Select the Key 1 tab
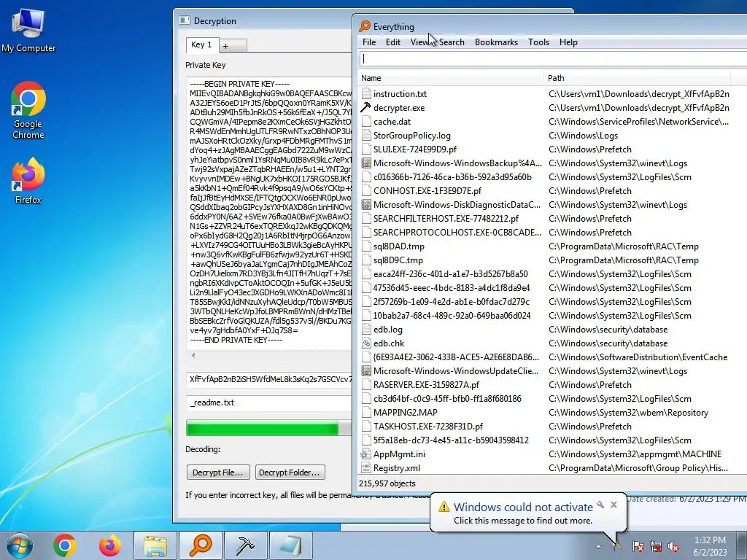Screen dimensions: 747x560 pyautogui.click(x=201, y=44)
